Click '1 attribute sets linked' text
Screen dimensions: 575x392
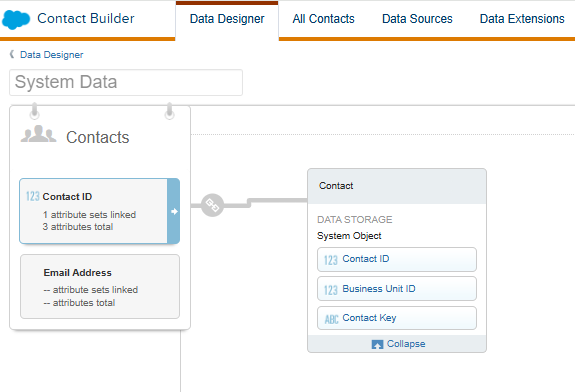point(89,215)
